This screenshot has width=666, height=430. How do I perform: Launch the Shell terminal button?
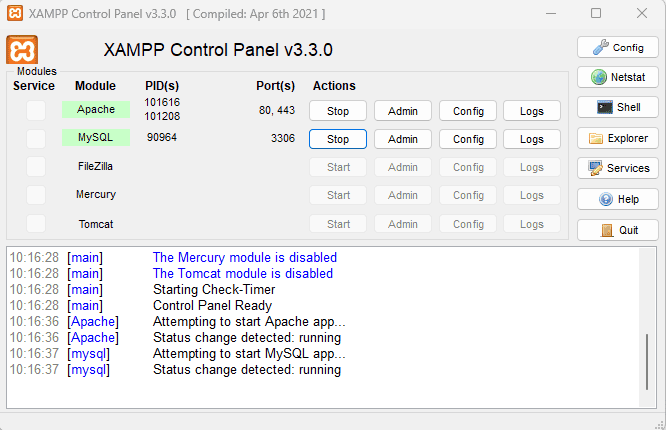(618, 107)
